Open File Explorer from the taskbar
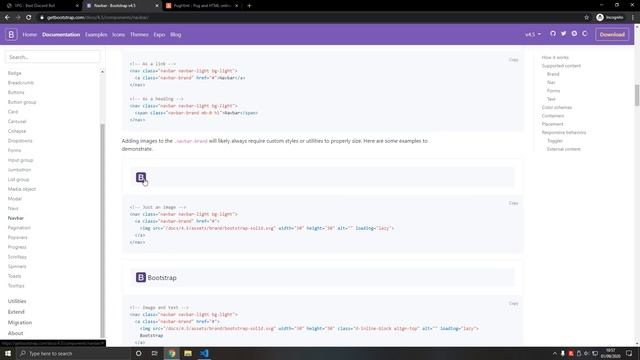640x360 pixels. (188, 353)
